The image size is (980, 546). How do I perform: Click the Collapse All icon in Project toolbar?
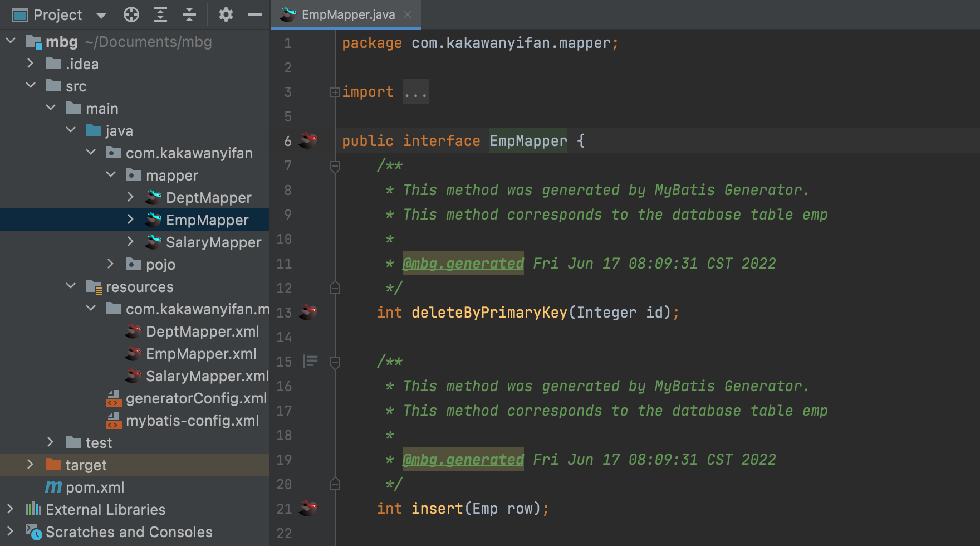pyautogui.click(x=189, y=15)
